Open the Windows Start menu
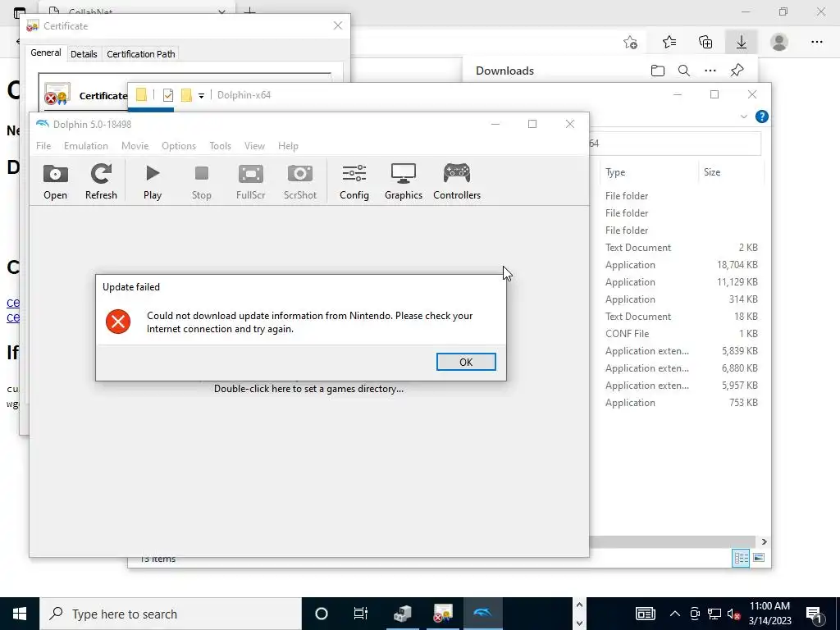The image size is (840, 630). click(20, 614)
